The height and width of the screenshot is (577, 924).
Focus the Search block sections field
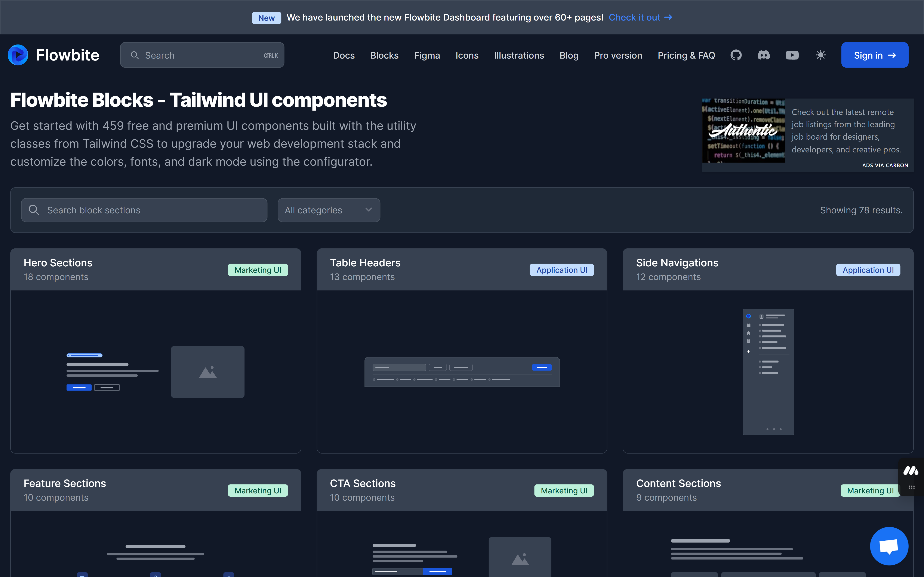153,210
